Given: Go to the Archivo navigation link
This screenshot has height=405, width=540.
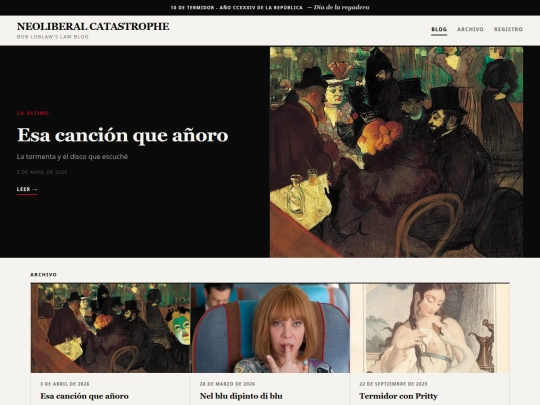Looking at the screenshot, I should [470, 29].
